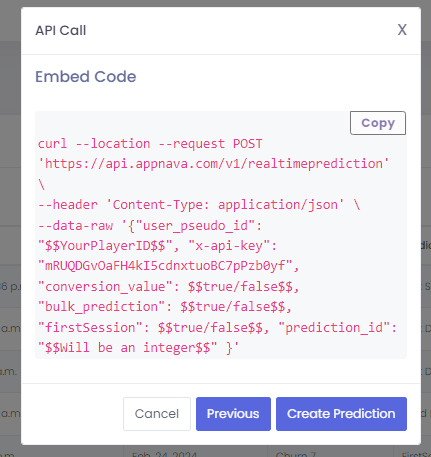Click the Cancel button
The image size is (431, 457).
coord(157,414)
